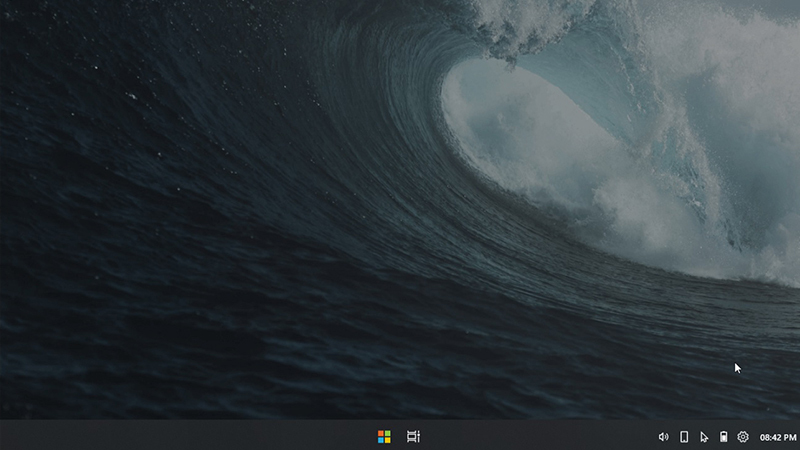Image resolution: width=800 pixels, height=450 pixels.
Task: Click the mouse pointer tray icon
Action: click(x=704, y=437)
